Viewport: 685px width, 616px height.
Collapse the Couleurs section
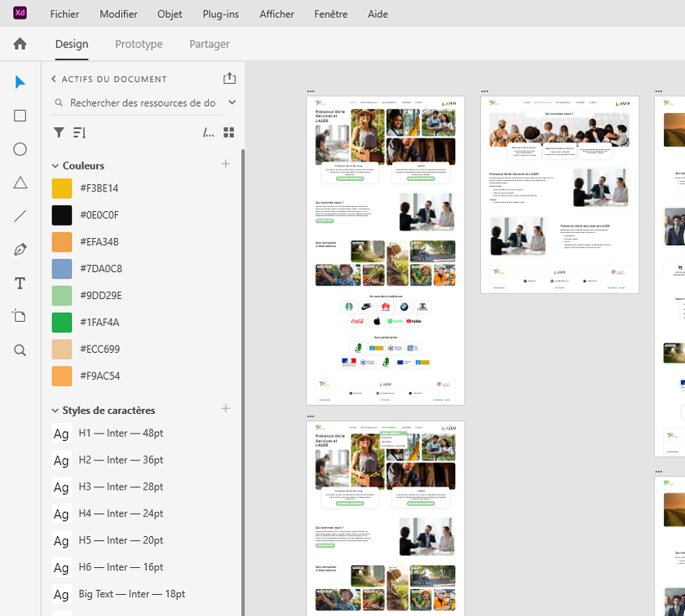pos(55,165)
